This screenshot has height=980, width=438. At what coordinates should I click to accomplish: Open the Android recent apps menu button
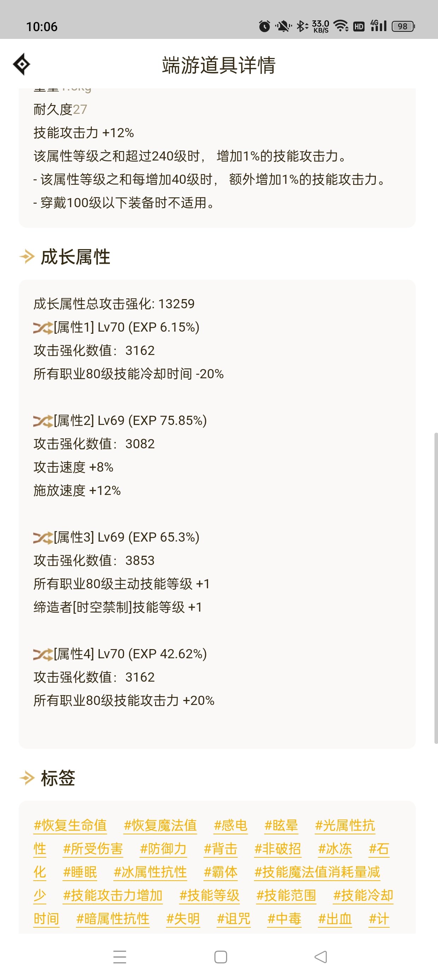(120, 957)
